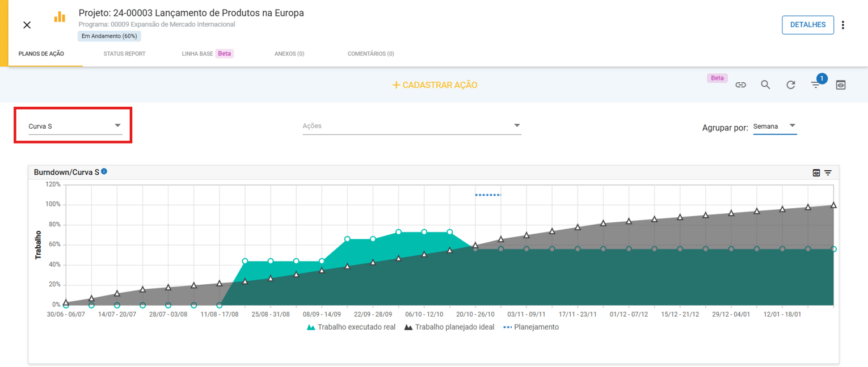Refresh the action plans with the reload icon

790,85
